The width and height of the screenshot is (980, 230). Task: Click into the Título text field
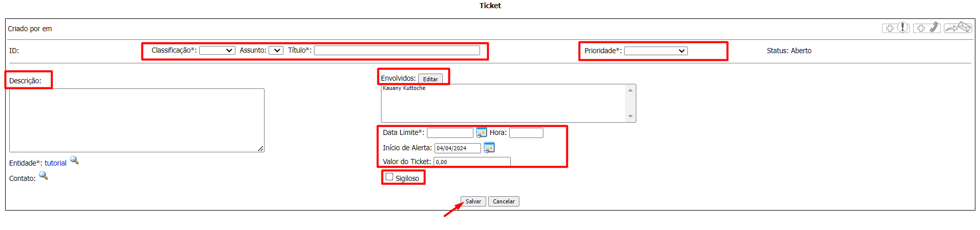pyautogui.click(x=397, y=50)
